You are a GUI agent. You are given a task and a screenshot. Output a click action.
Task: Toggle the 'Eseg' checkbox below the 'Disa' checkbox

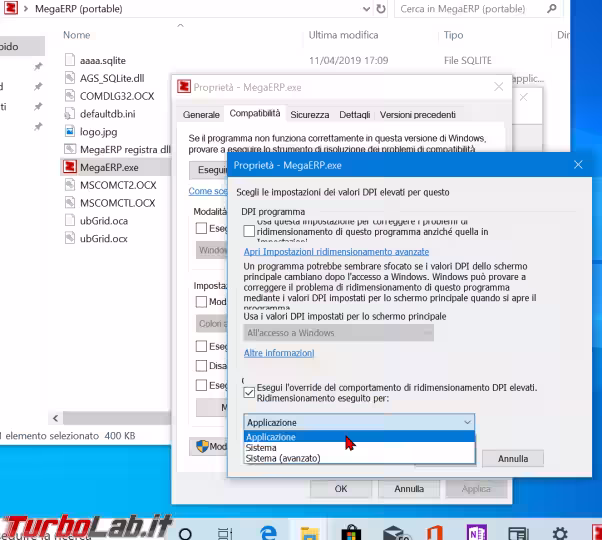(x=201, y=385)
